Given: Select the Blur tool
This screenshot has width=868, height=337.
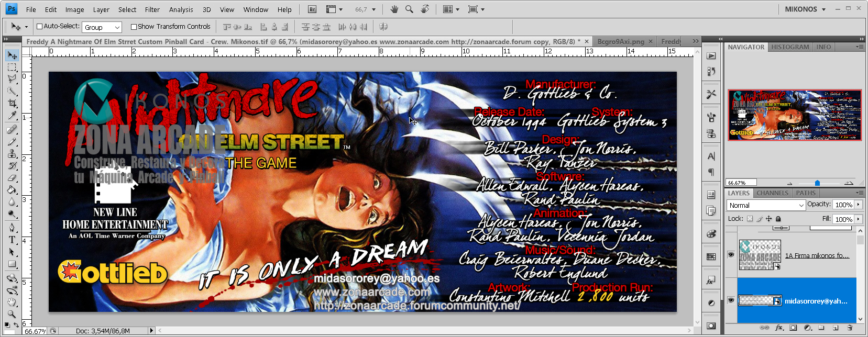Looking at the screenshot, I should [x=12, y=201].
